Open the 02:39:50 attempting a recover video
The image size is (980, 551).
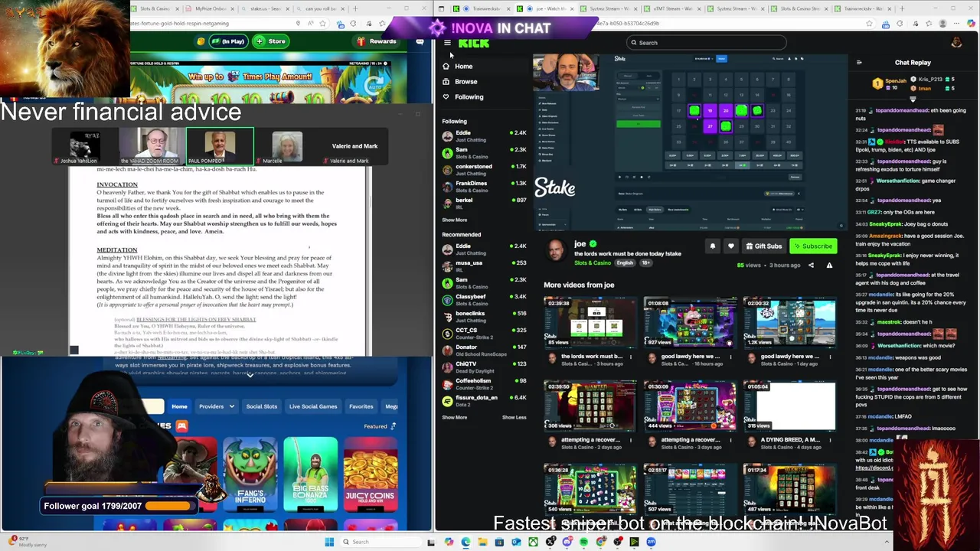pyautogui.click(x=590, y=406)
